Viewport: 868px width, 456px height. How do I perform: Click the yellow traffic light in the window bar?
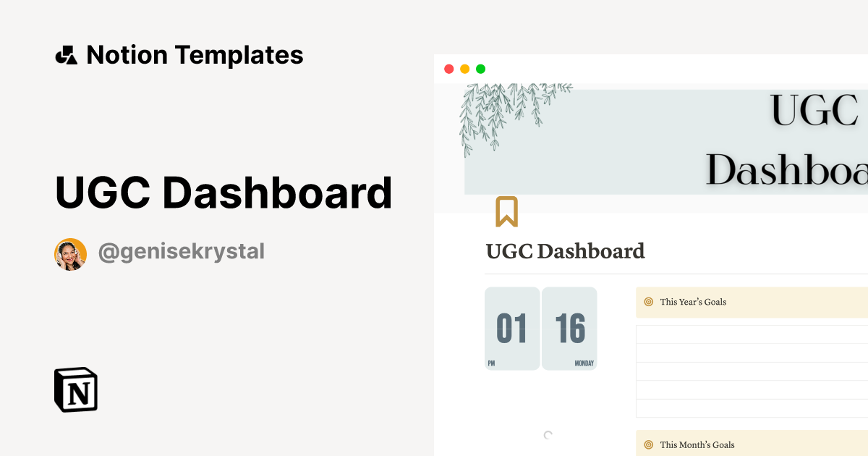464,68
